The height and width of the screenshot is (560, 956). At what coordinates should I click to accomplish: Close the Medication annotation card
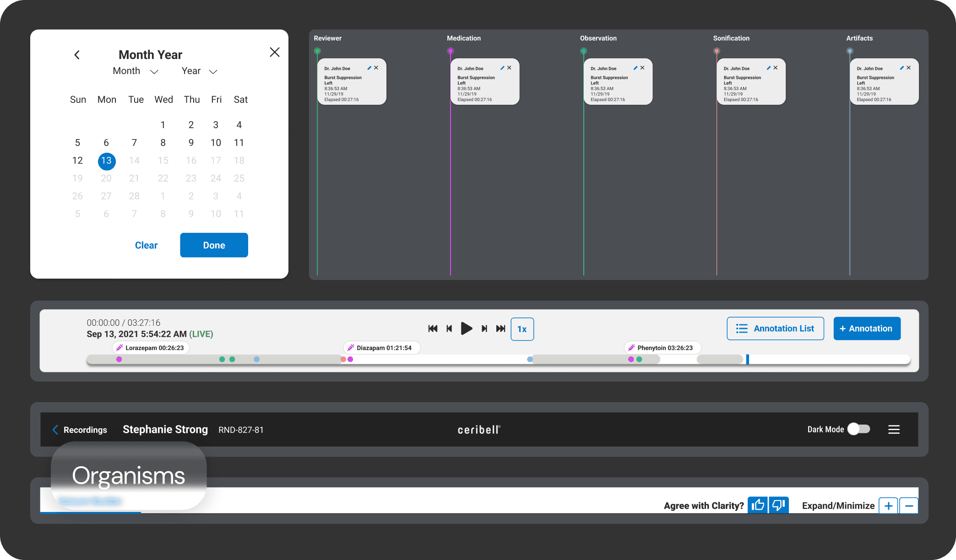point(509,68)
